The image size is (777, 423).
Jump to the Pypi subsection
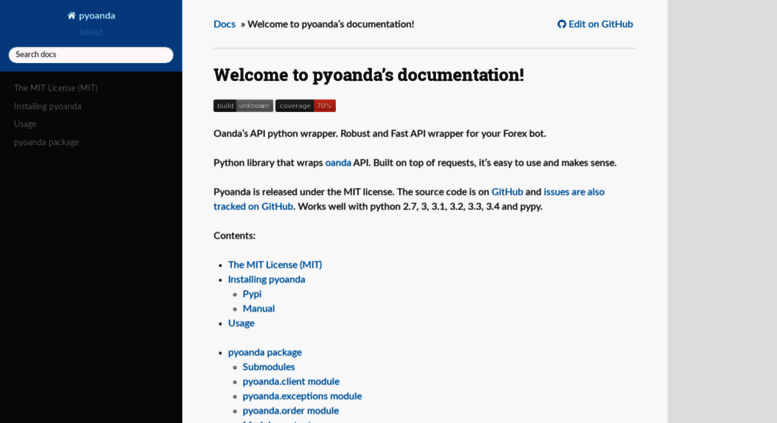(252, 294)
